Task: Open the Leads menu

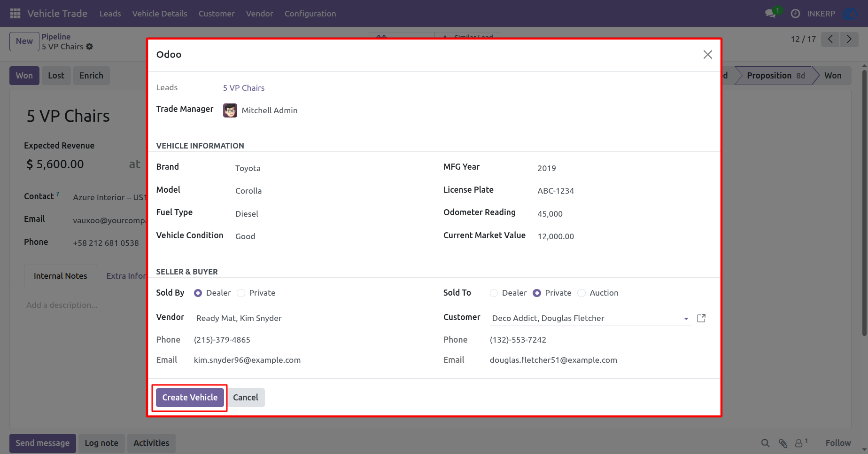Action: (110, 14)
